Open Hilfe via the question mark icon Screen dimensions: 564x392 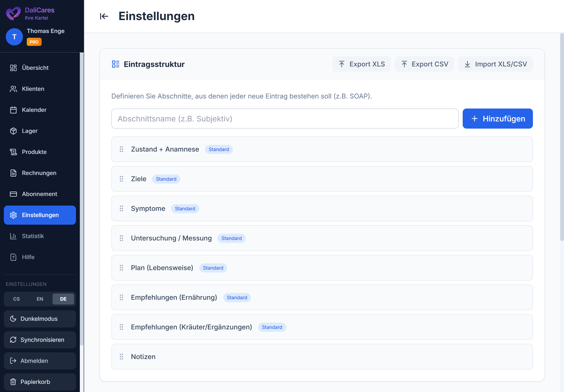[x=13, y=257]
